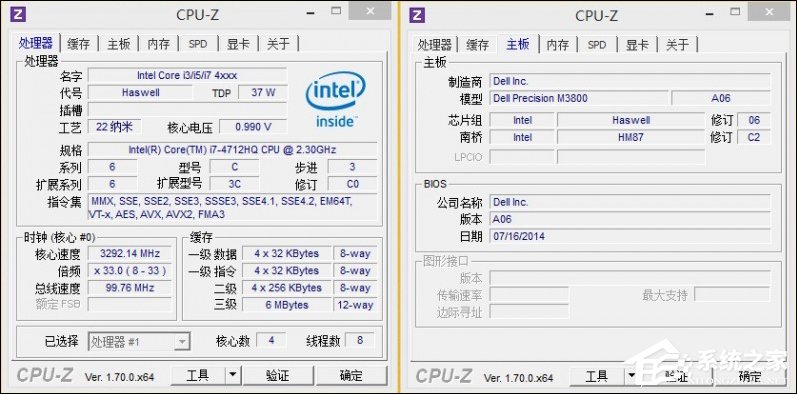Click L2 cache value 4 x 256 KBytes

[x=287, y=288]
